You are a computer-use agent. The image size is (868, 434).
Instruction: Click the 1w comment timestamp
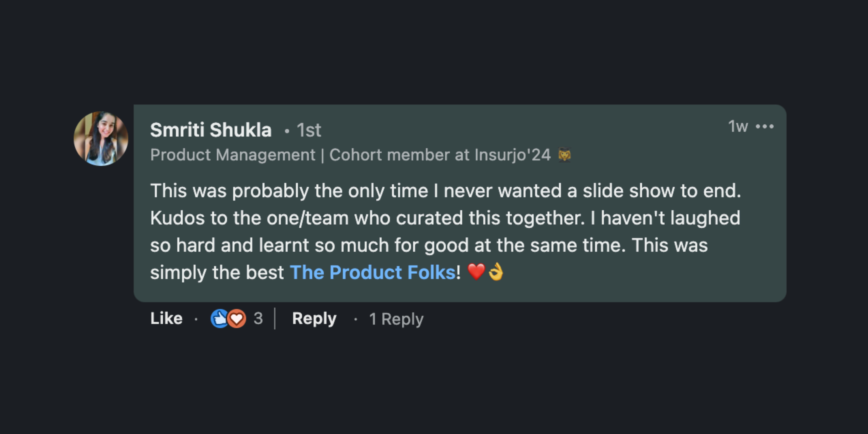coord(738,127)
